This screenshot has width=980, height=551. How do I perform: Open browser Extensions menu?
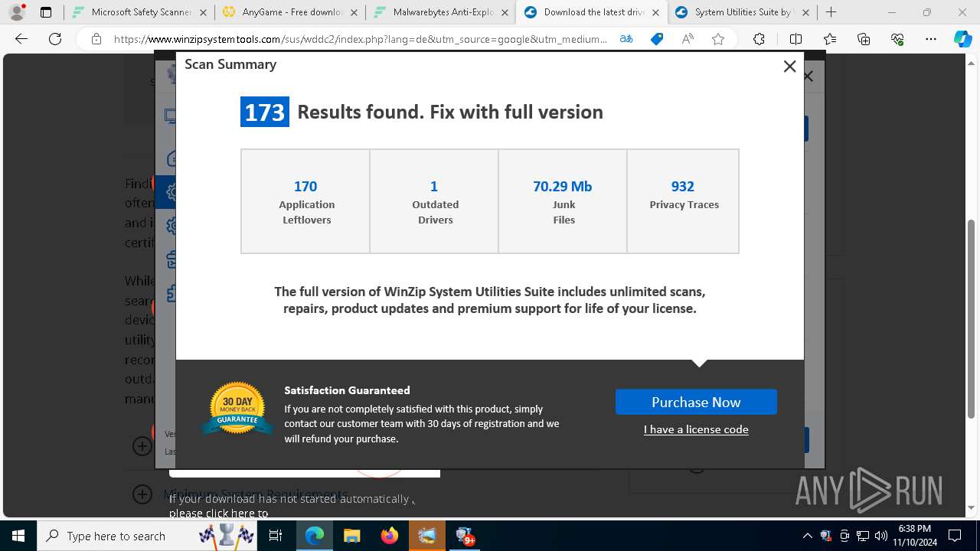(x=759, y=39)
